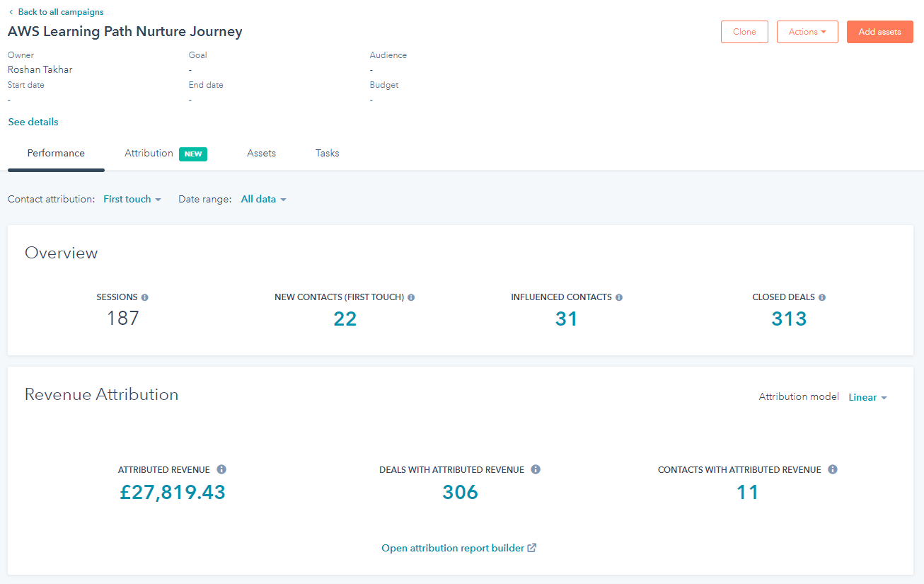Image resolution: width=924 pixels, height=584 pixels.
Task: Click the Owner field label
Action: pyautogui.click(x=21, y=55)
